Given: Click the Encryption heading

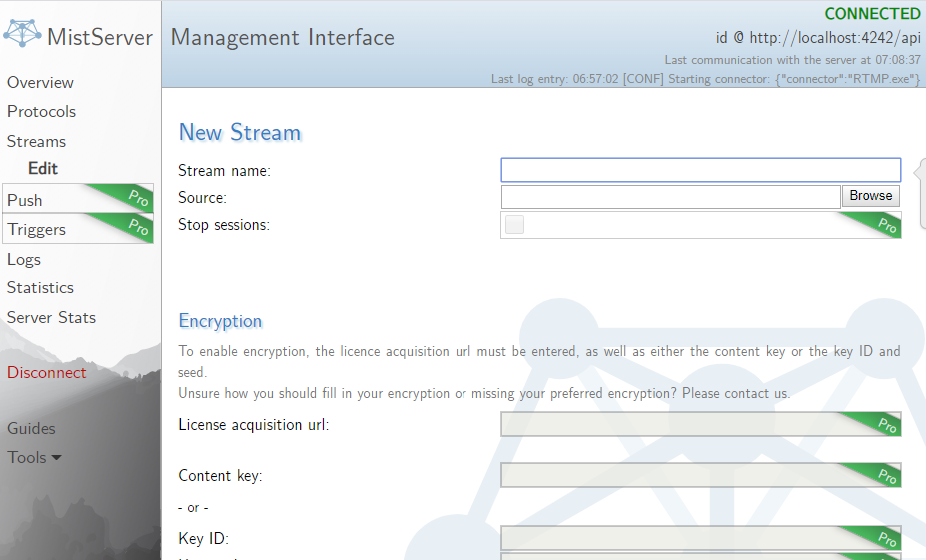Looking at the screenshot, I should [220, 321].
